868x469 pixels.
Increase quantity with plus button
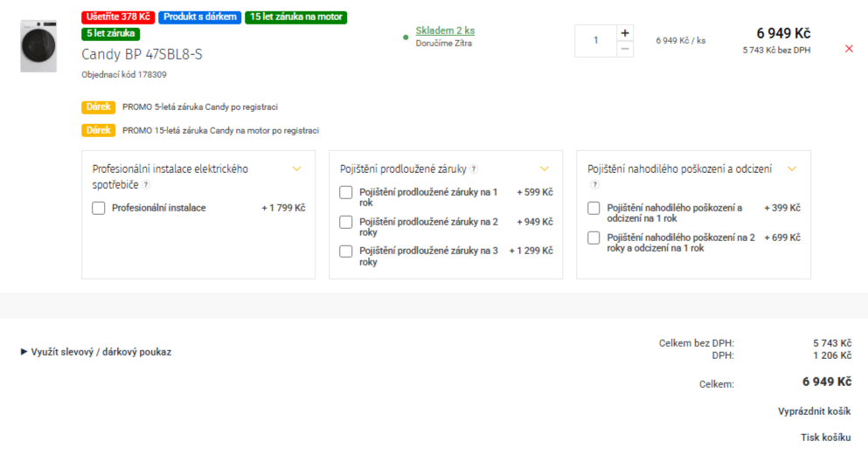tap(625, 33)
